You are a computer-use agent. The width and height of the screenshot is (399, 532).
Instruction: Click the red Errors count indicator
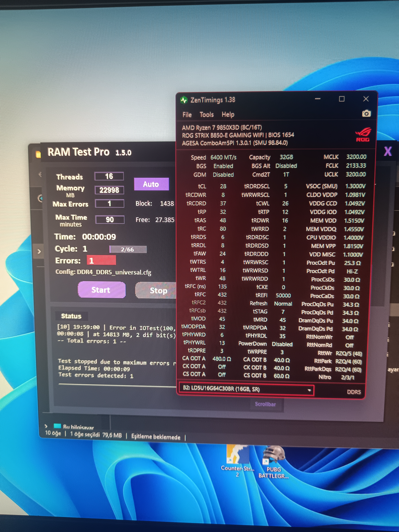pos(101,261)
